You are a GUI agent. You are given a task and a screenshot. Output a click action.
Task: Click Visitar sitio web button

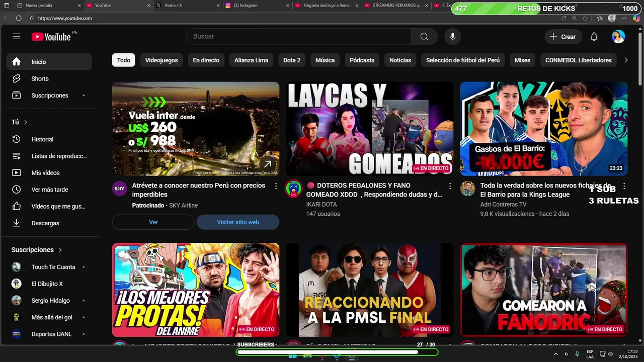coord(238,222)
